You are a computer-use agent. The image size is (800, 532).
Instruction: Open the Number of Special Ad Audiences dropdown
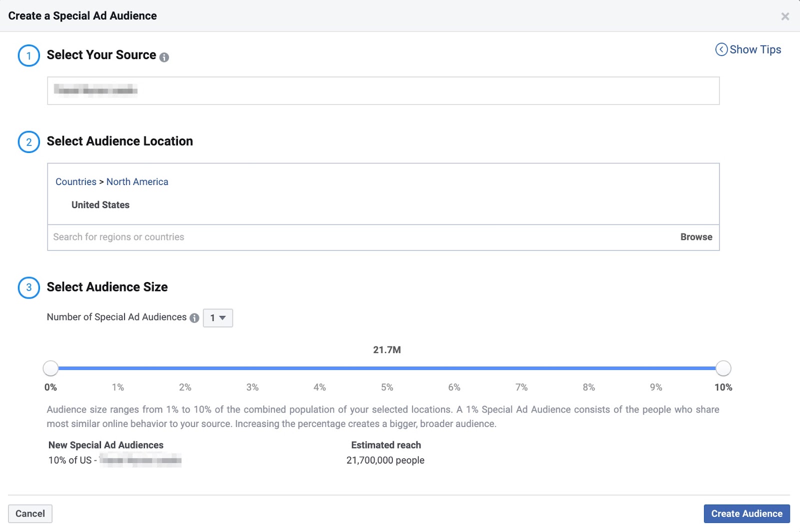(218, 318)
